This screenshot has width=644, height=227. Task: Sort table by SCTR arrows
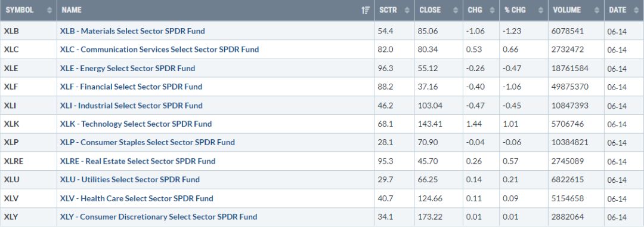tap(407, 10)
